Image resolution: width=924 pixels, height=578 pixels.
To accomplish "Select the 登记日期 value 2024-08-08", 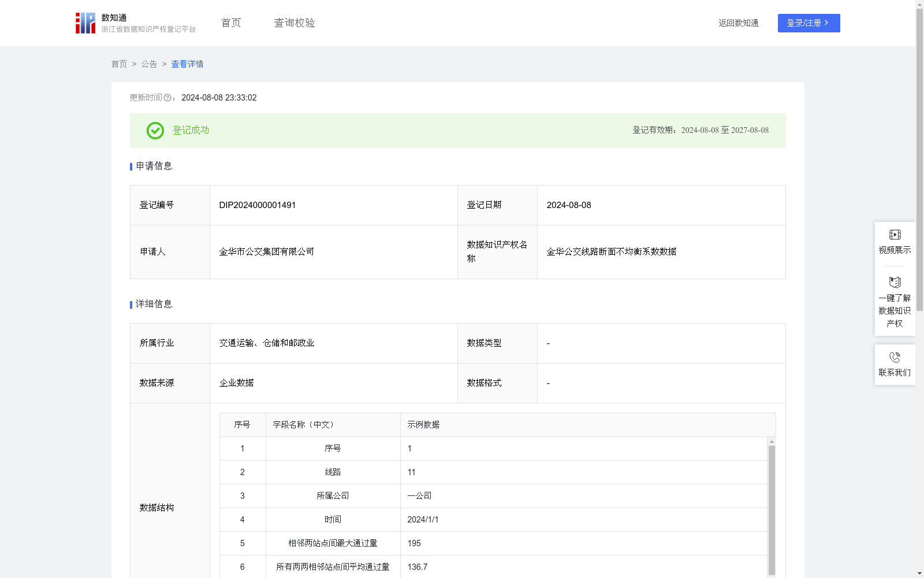I will pos(569,205).
